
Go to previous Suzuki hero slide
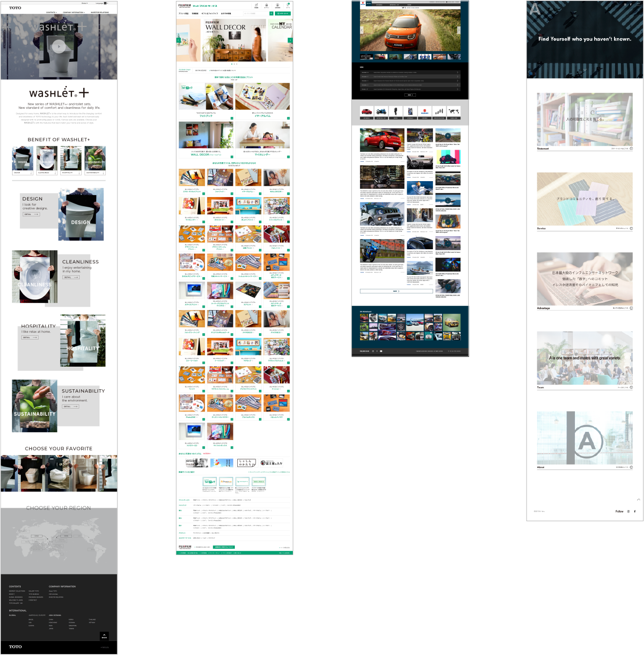click(362, 30)
